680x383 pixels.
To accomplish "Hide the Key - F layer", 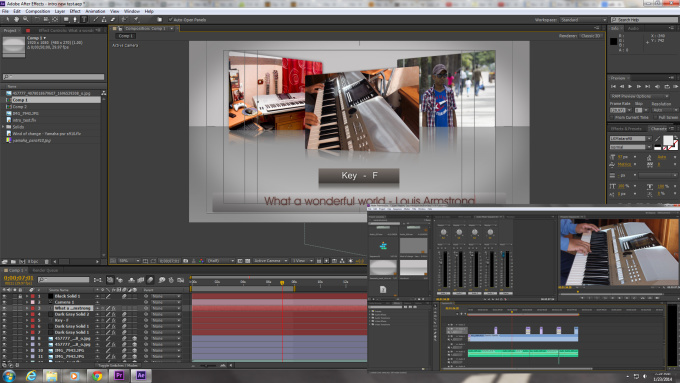I will point(4,321).
